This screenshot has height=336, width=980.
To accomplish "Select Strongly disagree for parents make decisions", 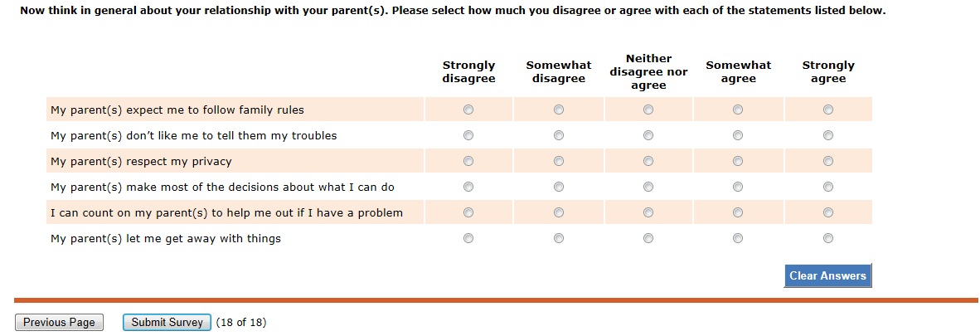I will 468,187.
